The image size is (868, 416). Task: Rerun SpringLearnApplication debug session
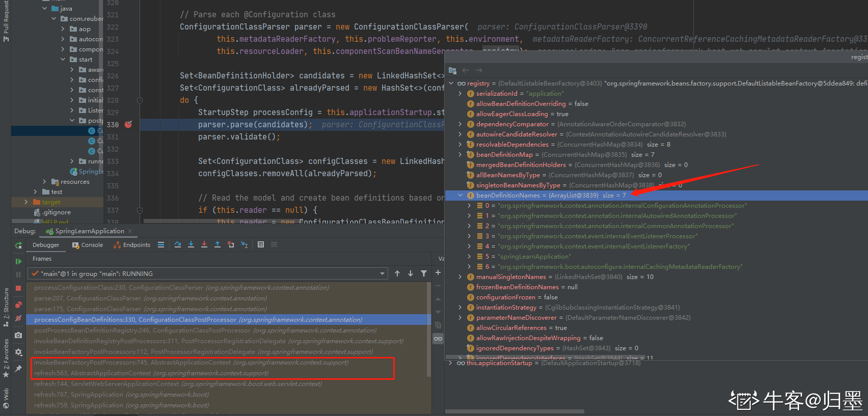click(x=18, y=245)
